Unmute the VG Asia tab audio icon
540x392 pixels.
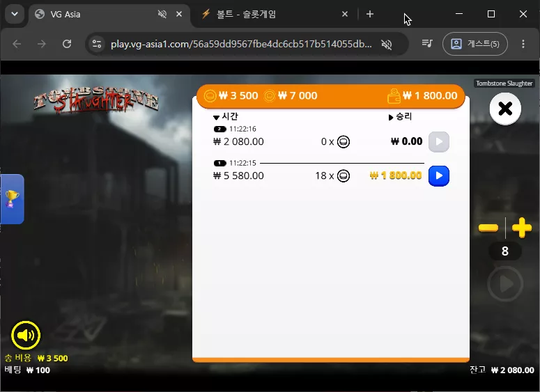pyautogui.click(x=162, y=14)
